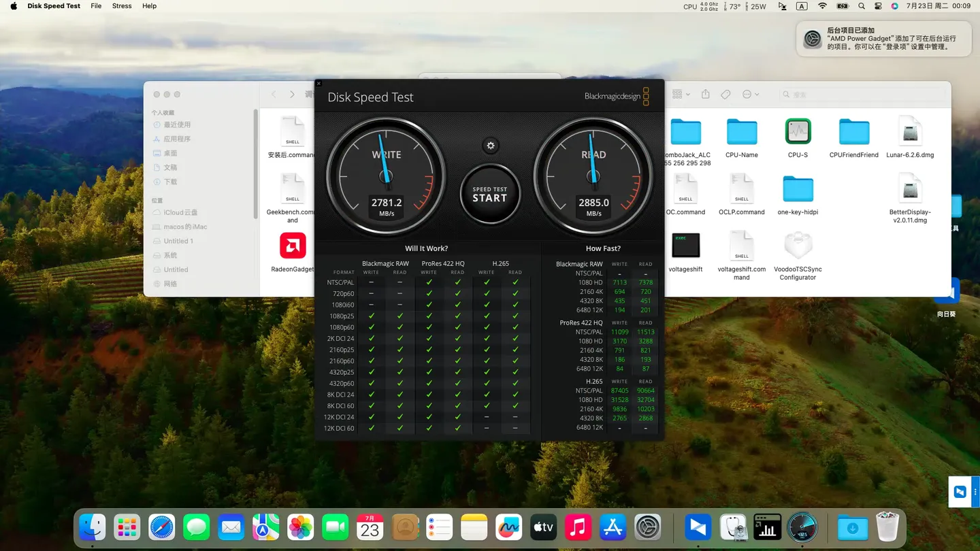Viewport: 980px width, 551px height.
Task: Open the VoodooTSCSync Configurator icon
Action: 798,246
